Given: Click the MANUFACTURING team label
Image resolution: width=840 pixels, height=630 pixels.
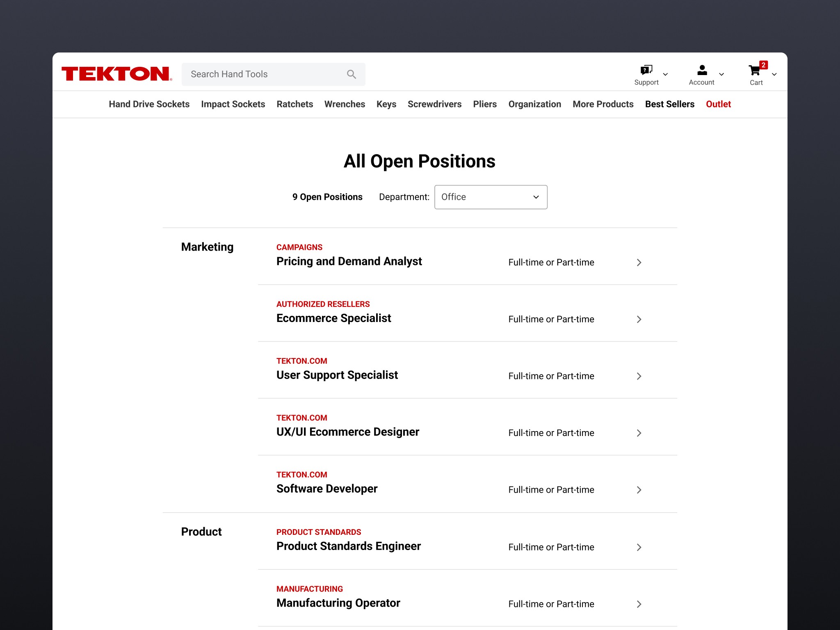Looking at the screenshot, I should click(310, 589).
